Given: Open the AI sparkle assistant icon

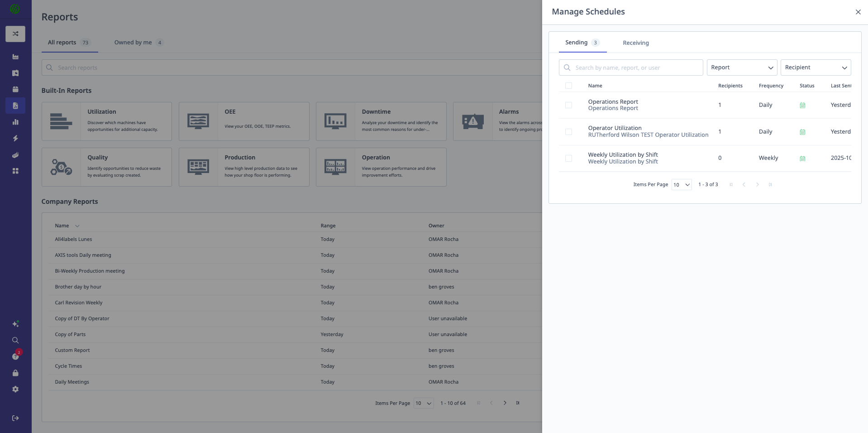Looking at the screenshot, I should tap(15, 324).
